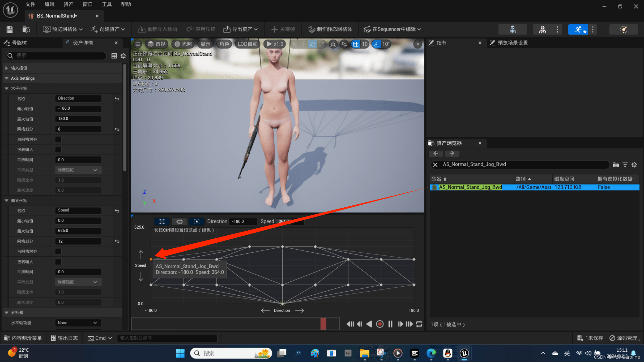Toggle horizontal snap-to-grid checkbox
Image resolution: width=644 pixels, height=362 pixels.
[x=58, y=139]
